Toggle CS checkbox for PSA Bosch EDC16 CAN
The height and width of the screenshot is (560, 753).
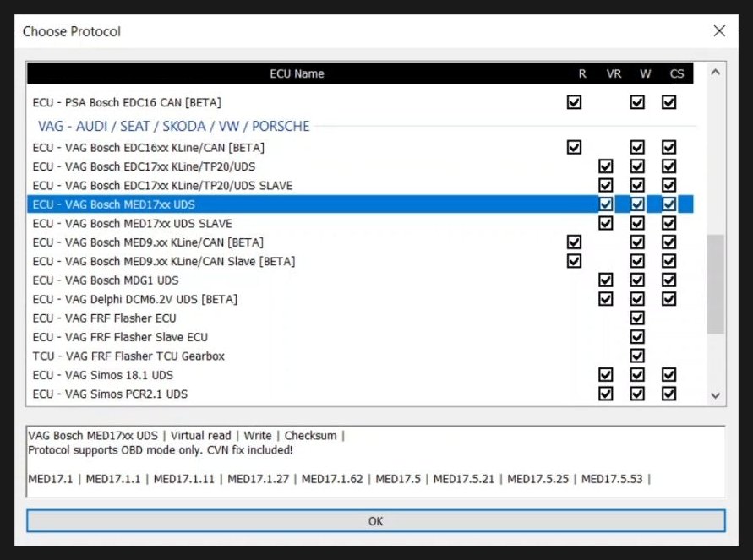[669, 102]
